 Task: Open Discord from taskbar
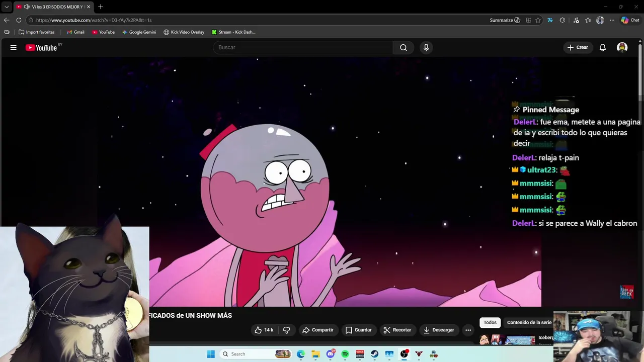click(x=331, y=354)
